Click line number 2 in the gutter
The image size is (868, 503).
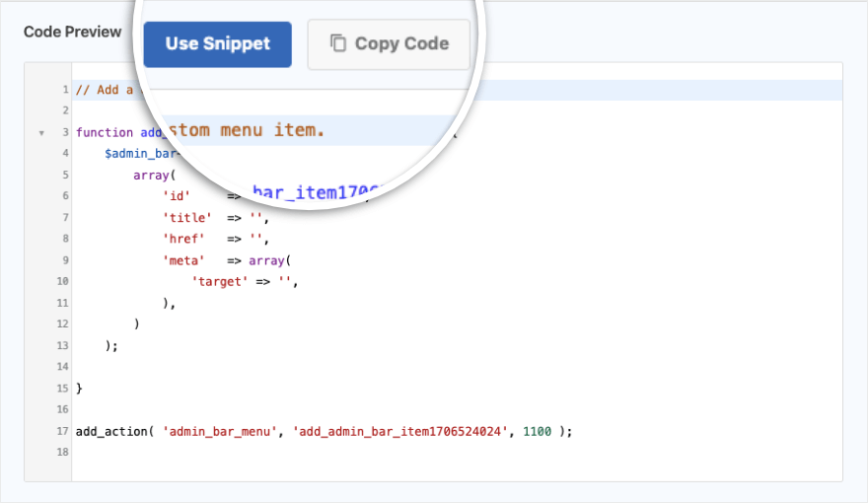tap(65, 110)
